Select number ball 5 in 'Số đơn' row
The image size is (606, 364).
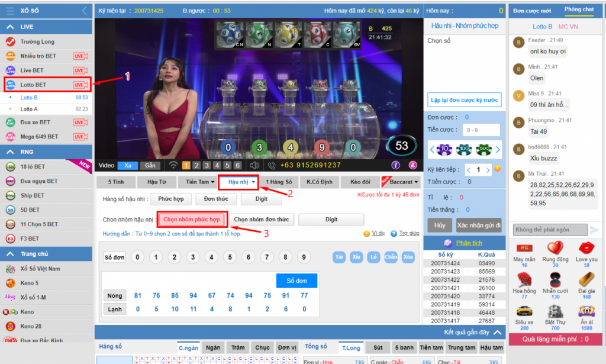[229, 257]
